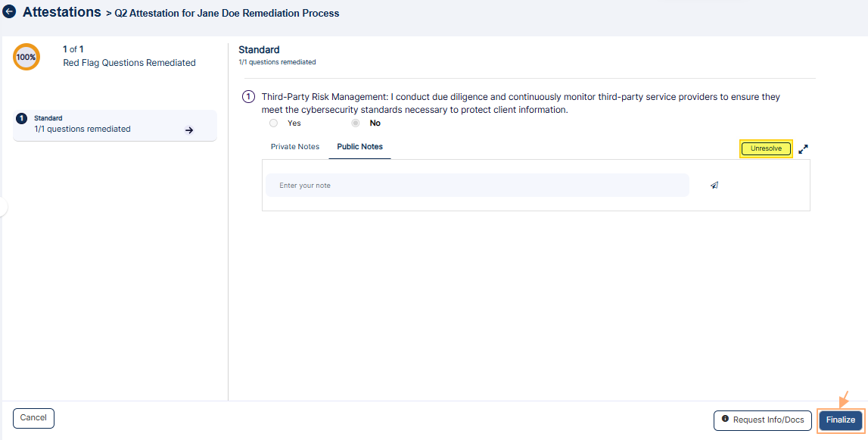Image resolution: width=868 pixels, height=440 pixels.
Task: Expand the notes panel with the arrows icon
Action: [x=804, y=149]
